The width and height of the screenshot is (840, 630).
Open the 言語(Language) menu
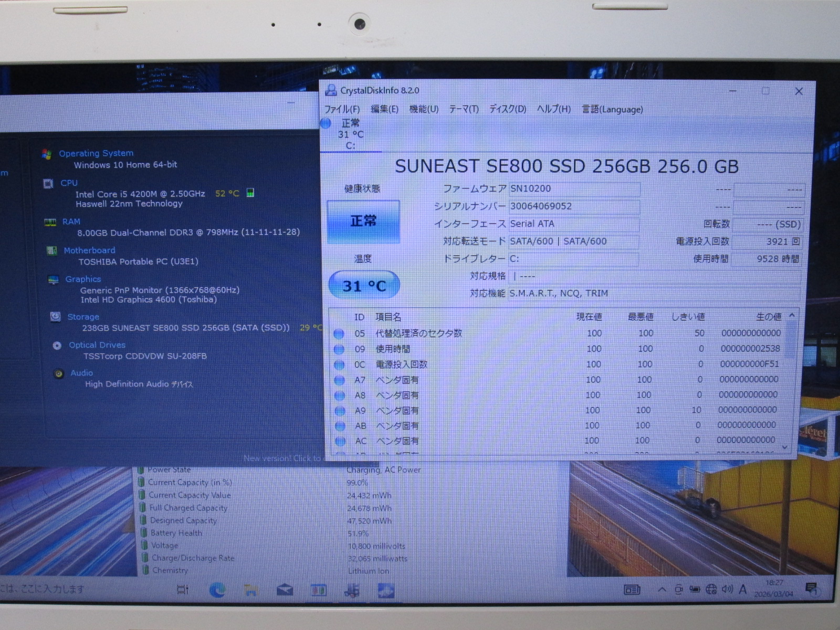pos(612,109)
